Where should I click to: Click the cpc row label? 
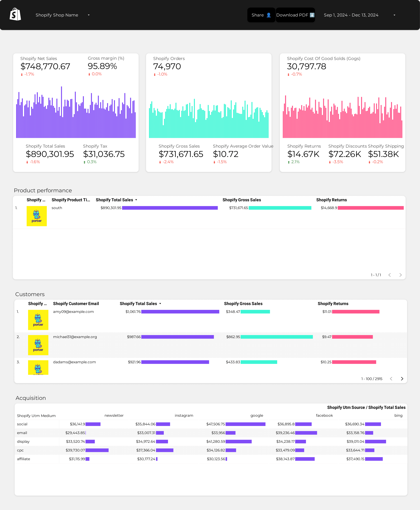click(20, 450)
